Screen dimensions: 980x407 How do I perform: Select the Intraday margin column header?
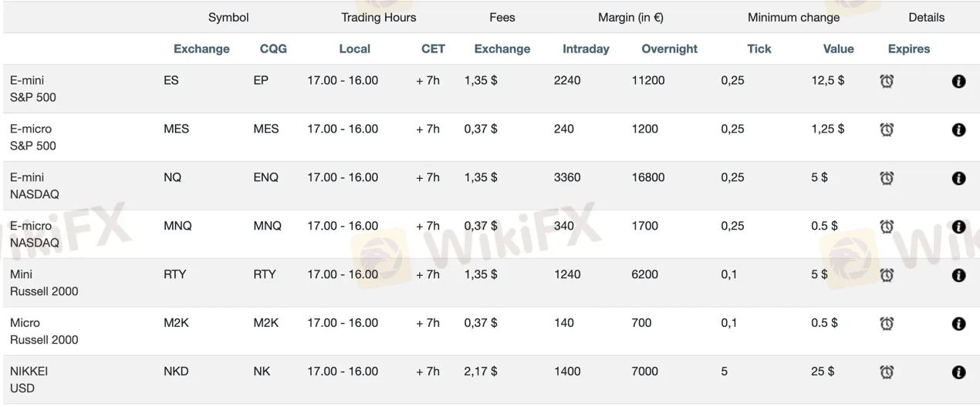click(x=586, y=49)
